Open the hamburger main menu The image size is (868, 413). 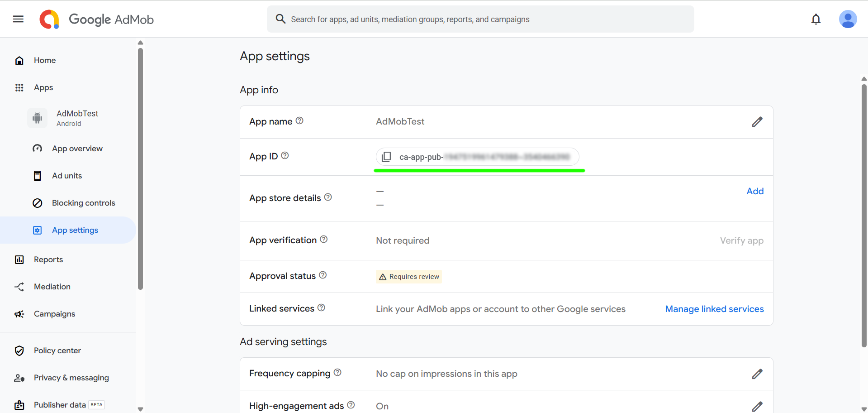18,19
